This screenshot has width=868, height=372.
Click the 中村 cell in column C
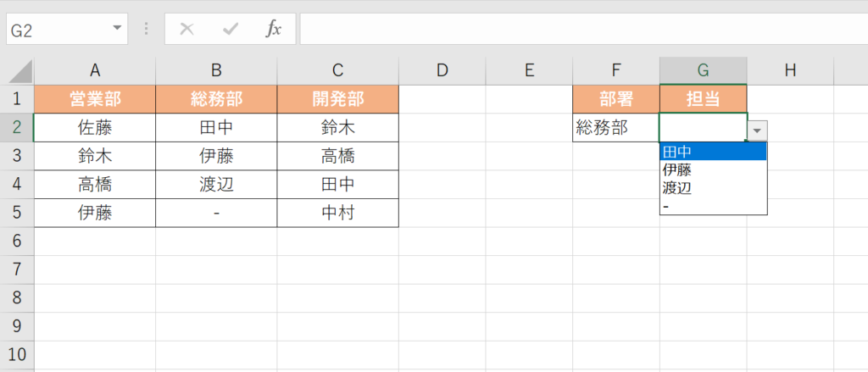coord(337,214)
